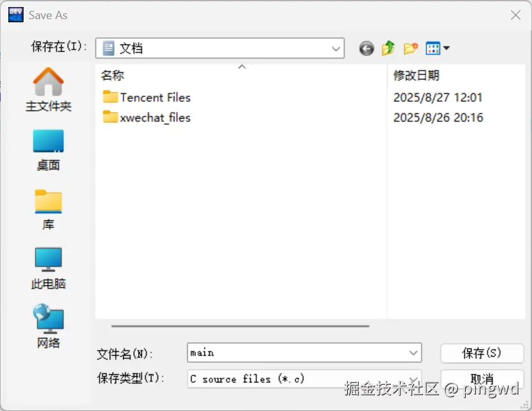The image size is (532, 411).
Task: Navigate up one folder level
Action: [388, 48]
